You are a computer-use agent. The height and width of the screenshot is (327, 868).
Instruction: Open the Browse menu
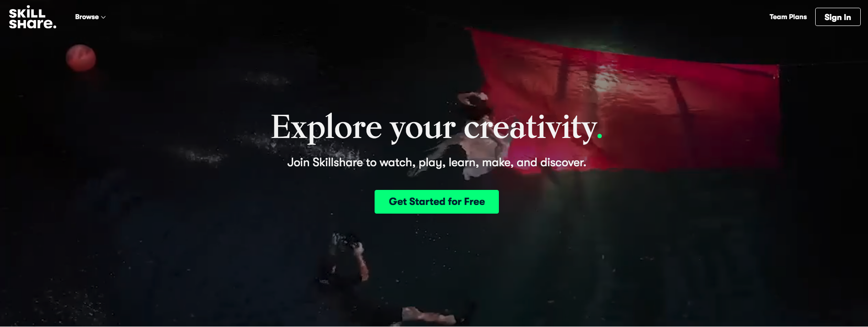pos(90,17)
